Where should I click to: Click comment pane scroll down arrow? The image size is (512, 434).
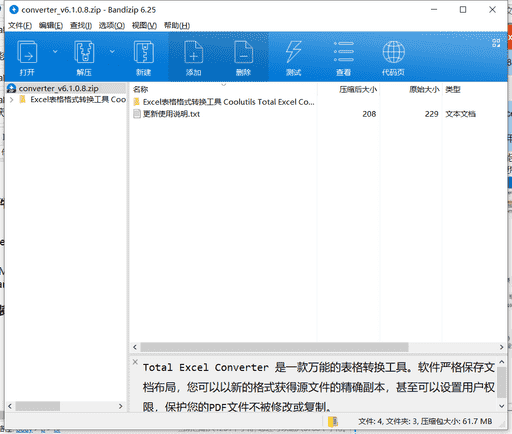click(x=501, y=406)
